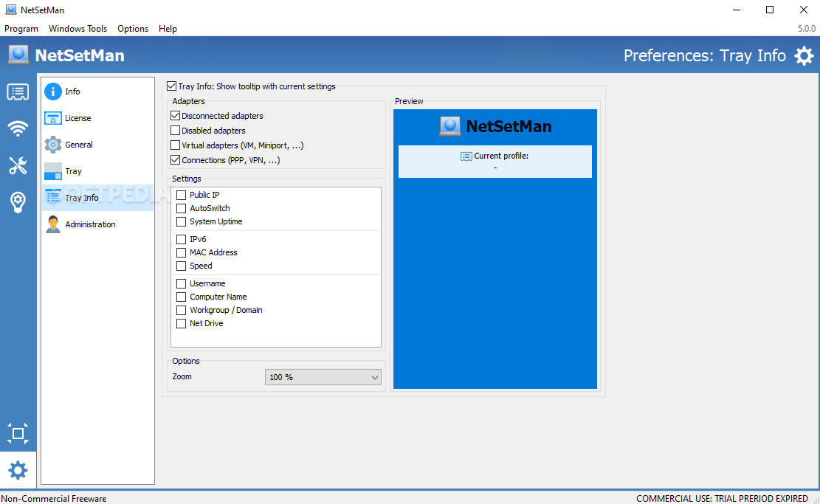Check the Workgroup / Domain setting

(x=182, y=310)
